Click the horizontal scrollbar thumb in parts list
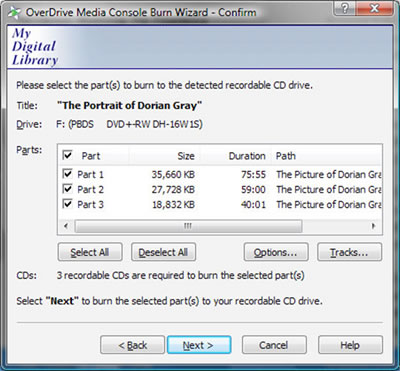400x371 pixels. (x=188, y=226)
